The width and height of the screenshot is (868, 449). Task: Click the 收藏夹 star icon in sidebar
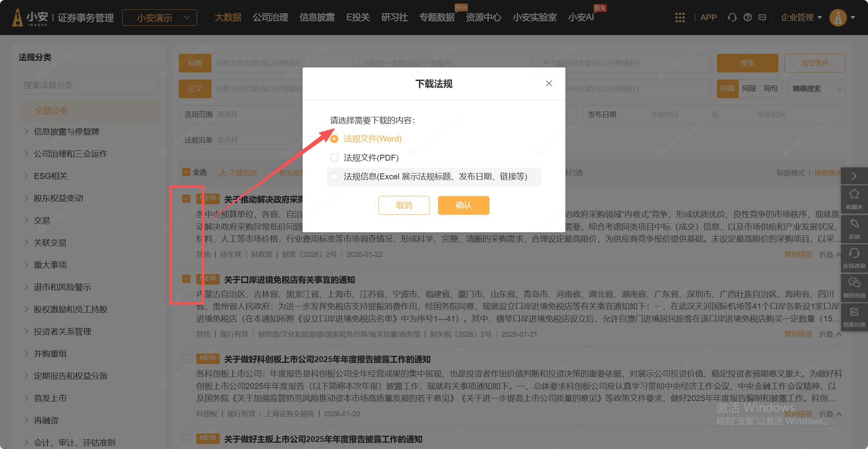(x=854, y=194)
